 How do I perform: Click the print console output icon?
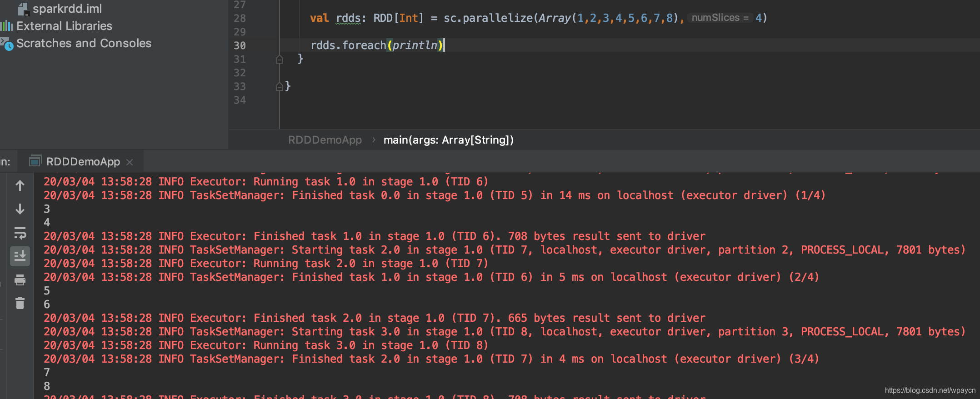point(20,280)
